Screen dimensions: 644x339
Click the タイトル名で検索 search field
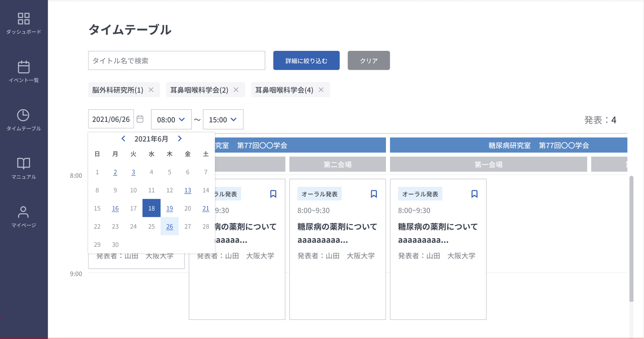[x=176, y=61]
